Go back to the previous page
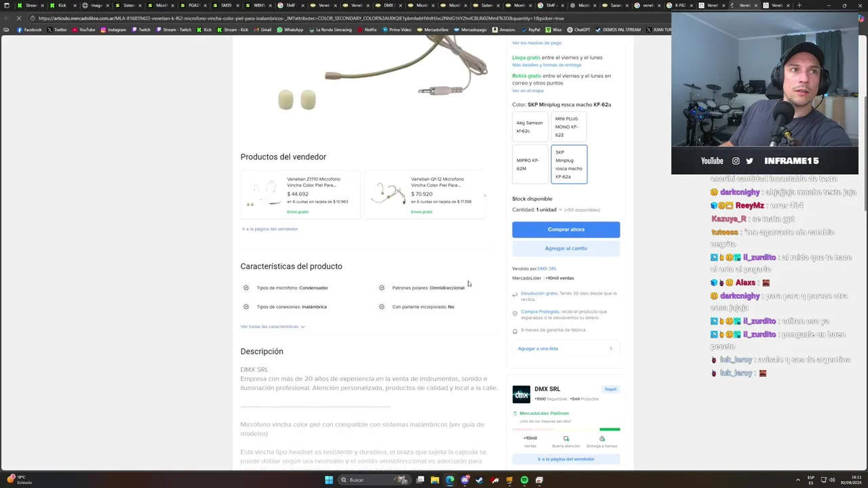 (5, 18)
